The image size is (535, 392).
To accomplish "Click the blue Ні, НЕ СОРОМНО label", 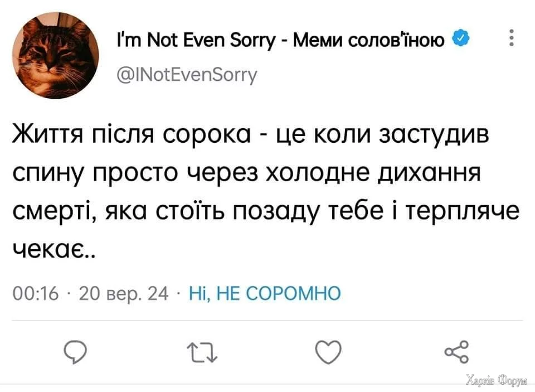I will coord(265,292).
